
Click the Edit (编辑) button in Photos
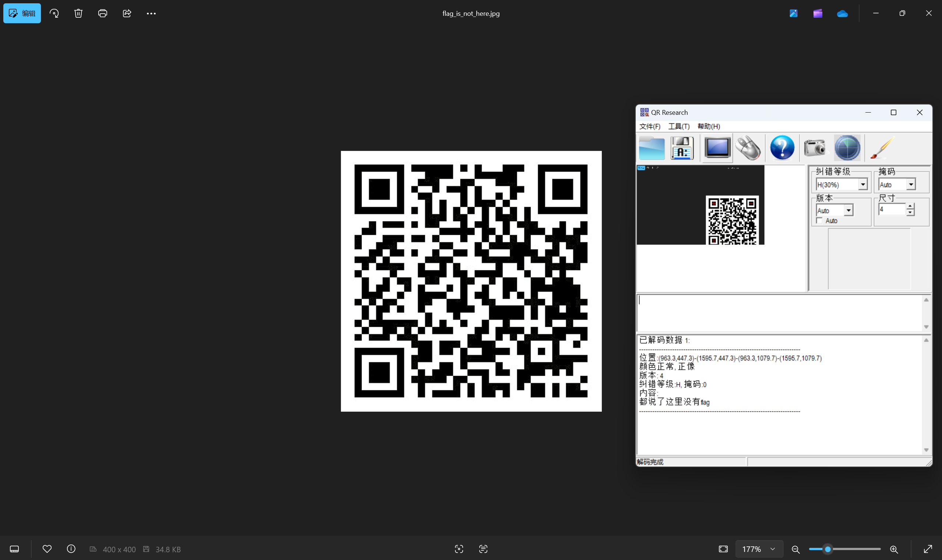[22, 13]
